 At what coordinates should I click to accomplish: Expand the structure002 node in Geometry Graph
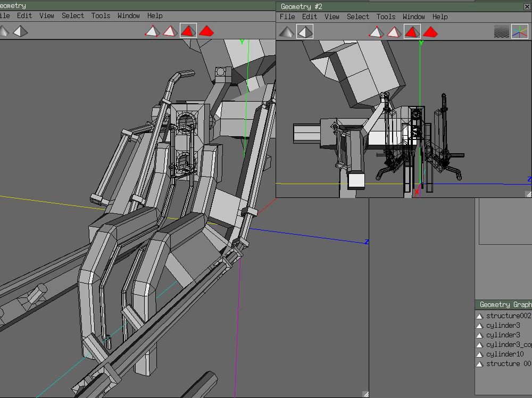click(479, 316)
